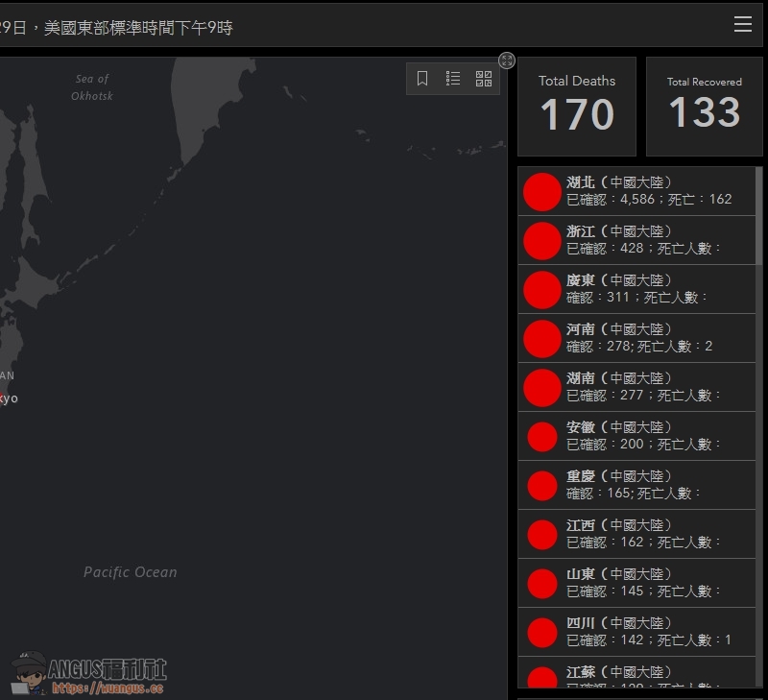
Task: Expand the map panel to fullscreen
Action: 507,60
